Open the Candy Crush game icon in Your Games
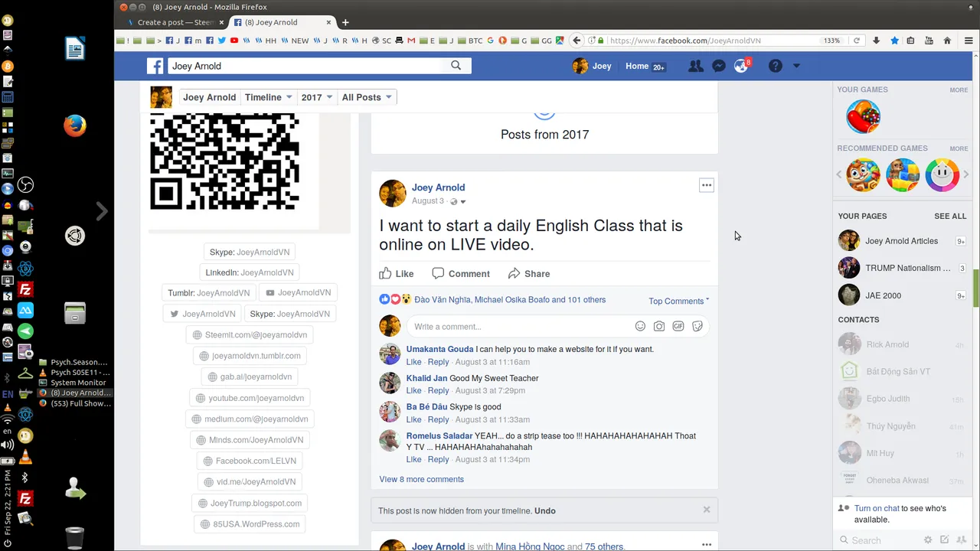 click(863, 117)
